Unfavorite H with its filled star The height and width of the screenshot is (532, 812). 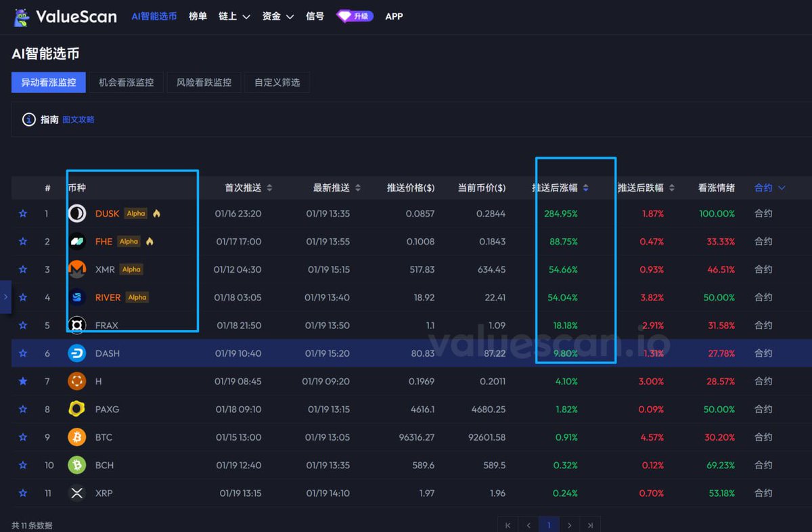click(23, 381)
